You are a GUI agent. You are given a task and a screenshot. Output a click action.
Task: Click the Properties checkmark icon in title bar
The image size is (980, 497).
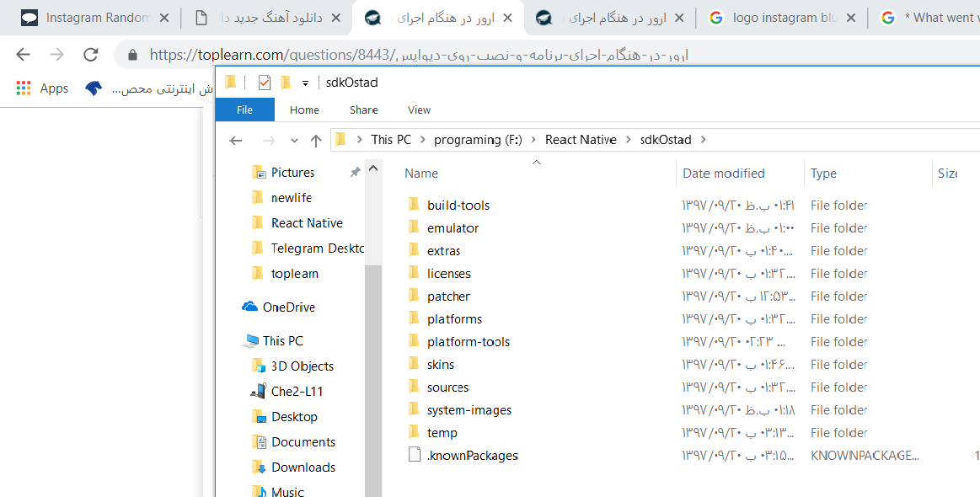pos(265,83)
